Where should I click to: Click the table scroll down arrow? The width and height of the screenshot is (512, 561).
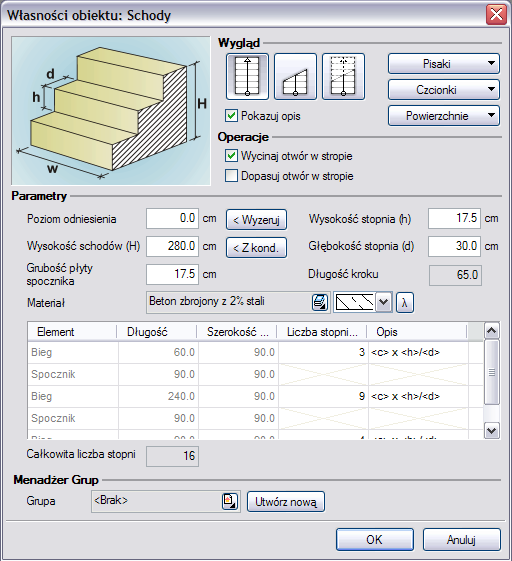492,431
